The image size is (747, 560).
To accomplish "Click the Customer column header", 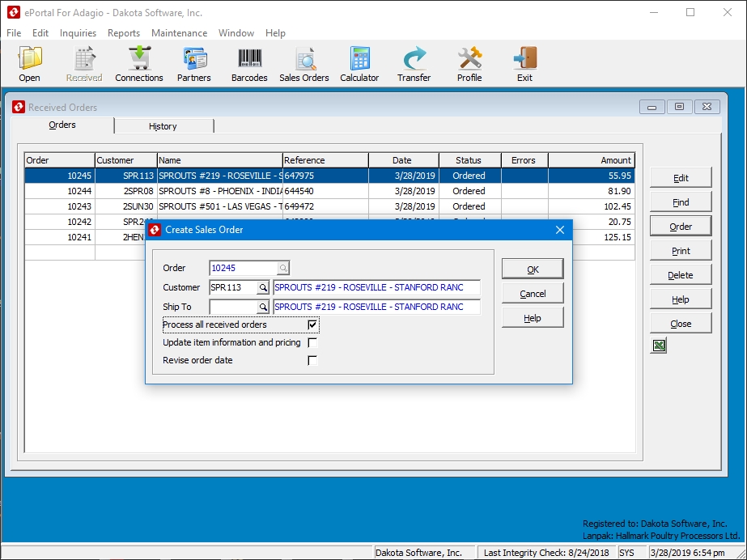I will click(x=125, y=160).
